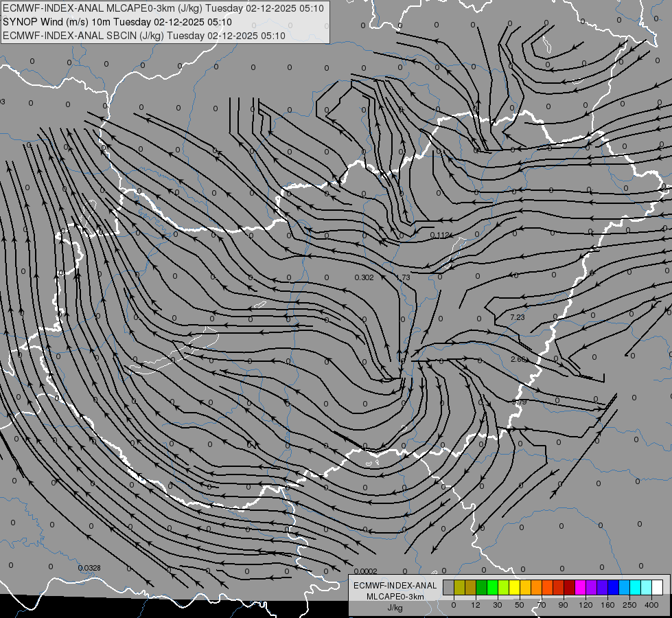The width and height of the screenshot is (672, 618).
Task: Pick the white swatch at the legend end
Action: (x=657, y=587)
